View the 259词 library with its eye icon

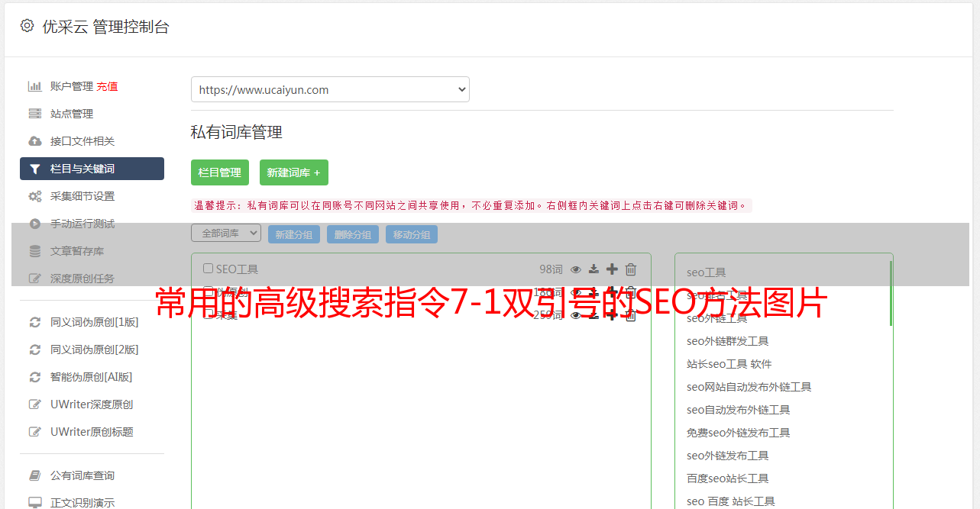pyautogui.click(x=576, y=315)
